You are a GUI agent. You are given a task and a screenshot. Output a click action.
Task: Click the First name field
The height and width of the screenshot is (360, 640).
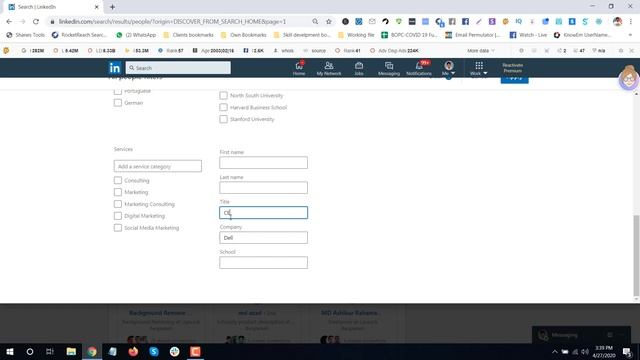(263, 162)
